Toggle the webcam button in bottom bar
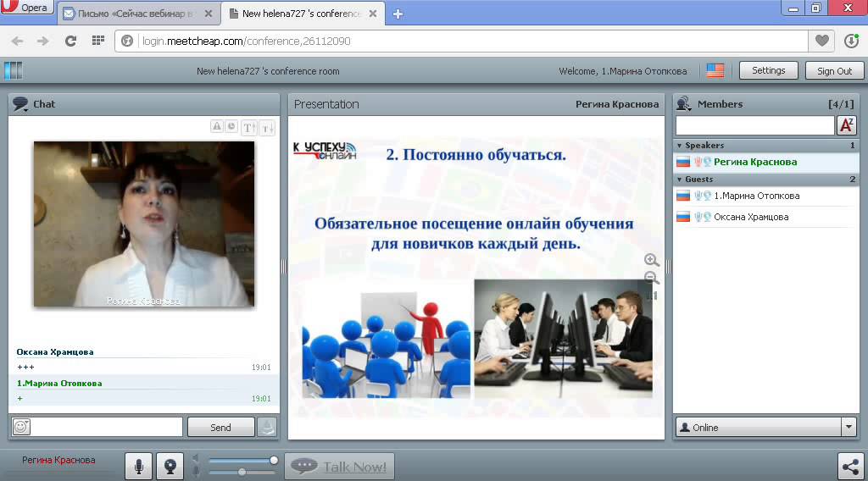Image resolution: width=868 pixels, height=481 pixels. click(x=170, y=467)
